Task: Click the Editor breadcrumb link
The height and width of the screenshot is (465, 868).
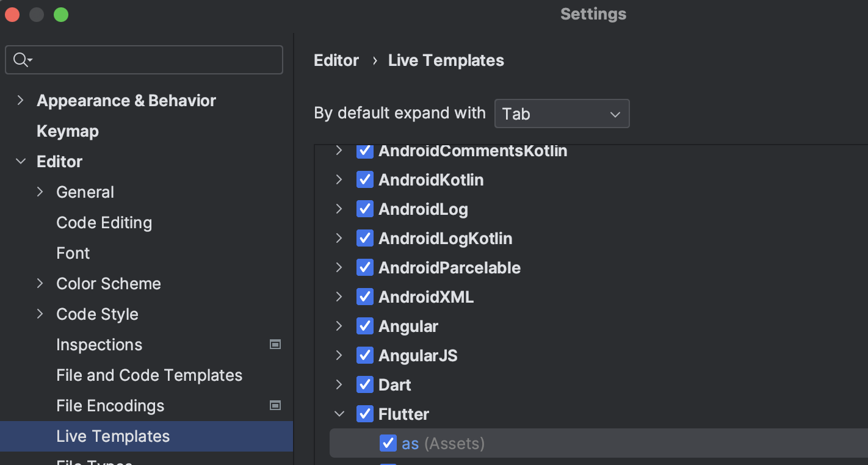Action: [x=336, y=60]
